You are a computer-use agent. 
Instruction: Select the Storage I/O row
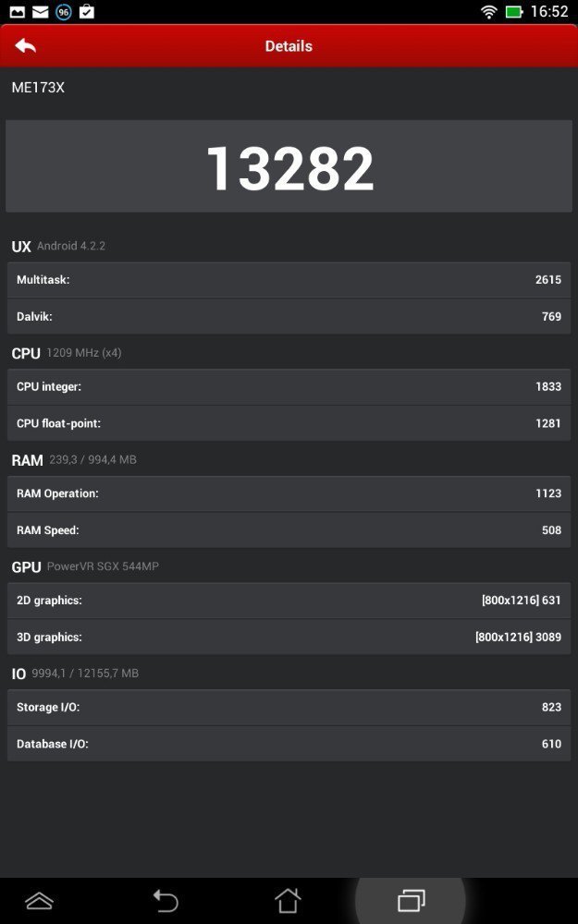[x=289, y=707]
